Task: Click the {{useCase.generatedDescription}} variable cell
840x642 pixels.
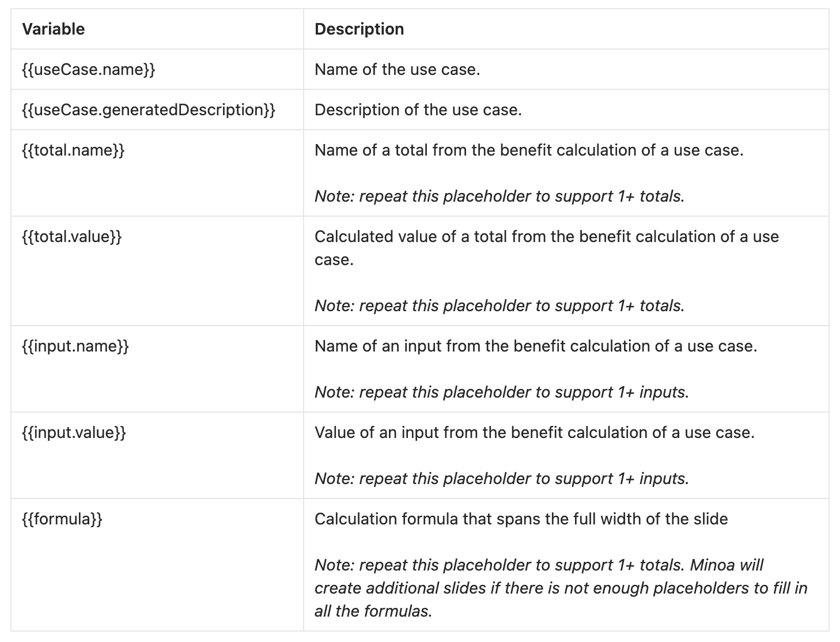Action: [149, 110]
